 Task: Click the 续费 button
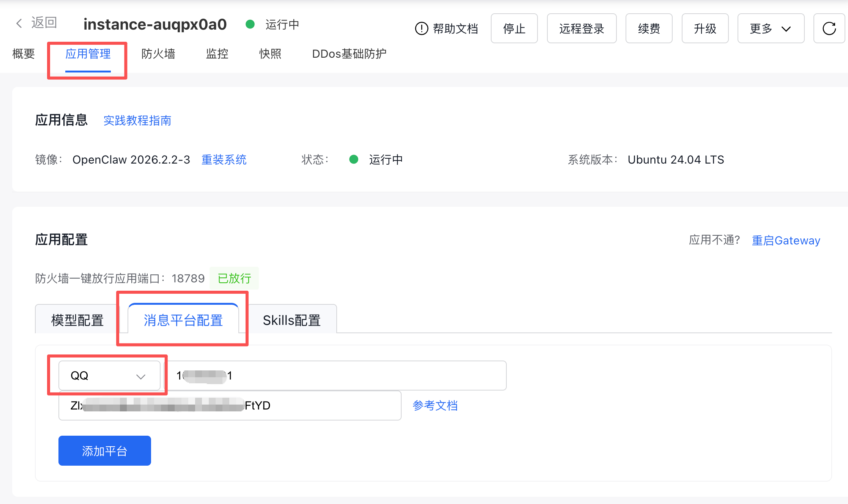coord(649,28)
